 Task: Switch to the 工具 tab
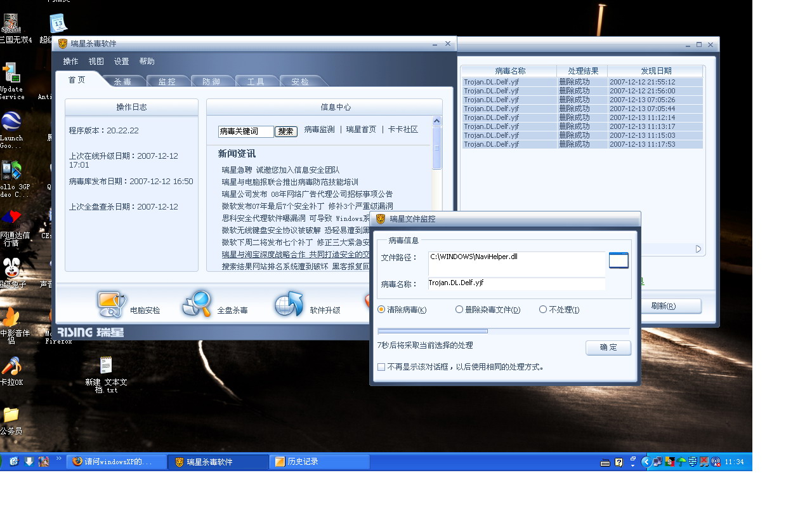click(x=256, y=81)
